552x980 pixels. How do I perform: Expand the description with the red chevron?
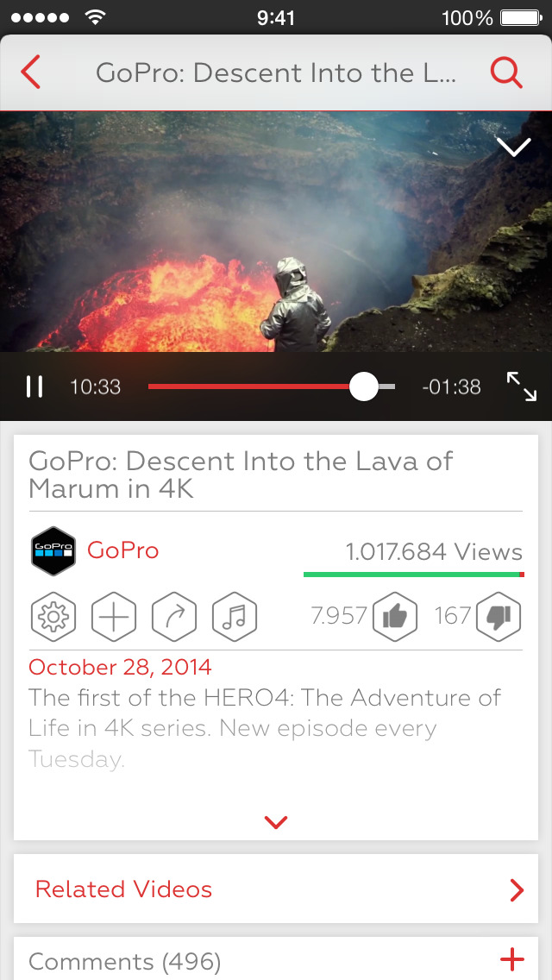coord(276,822)
